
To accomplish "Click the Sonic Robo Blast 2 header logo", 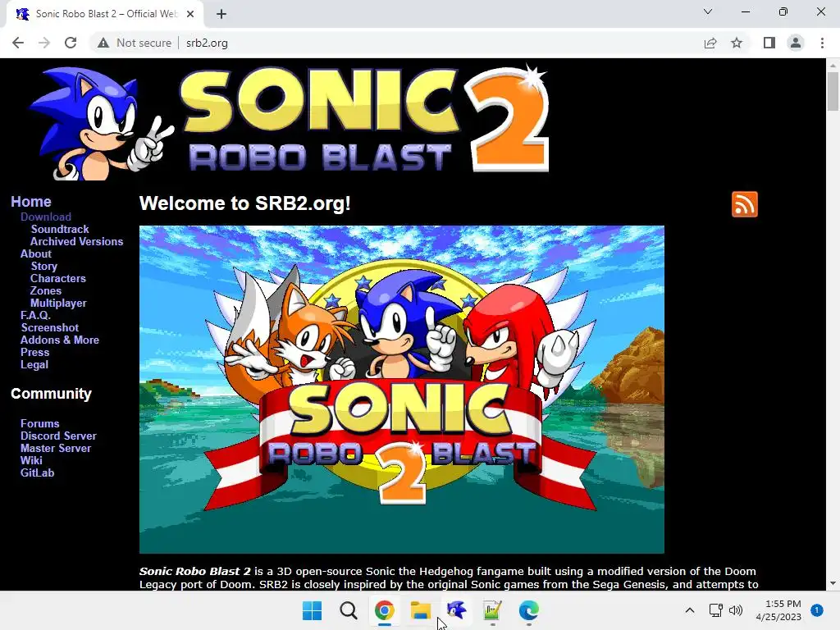I will click(290, 122).
